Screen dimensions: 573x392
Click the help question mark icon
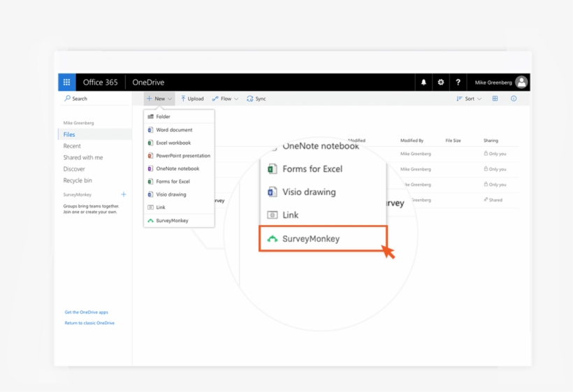(458, 82)
